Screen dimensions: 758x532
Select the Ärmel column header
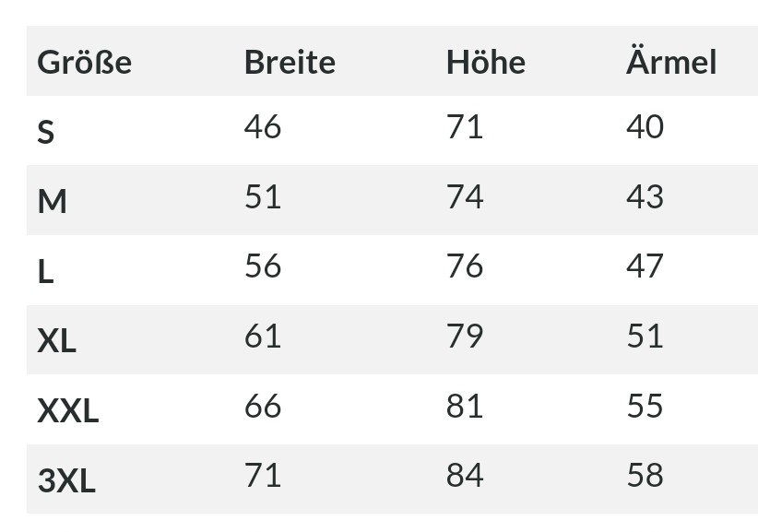pyautogui.click(x=671, y=62)
